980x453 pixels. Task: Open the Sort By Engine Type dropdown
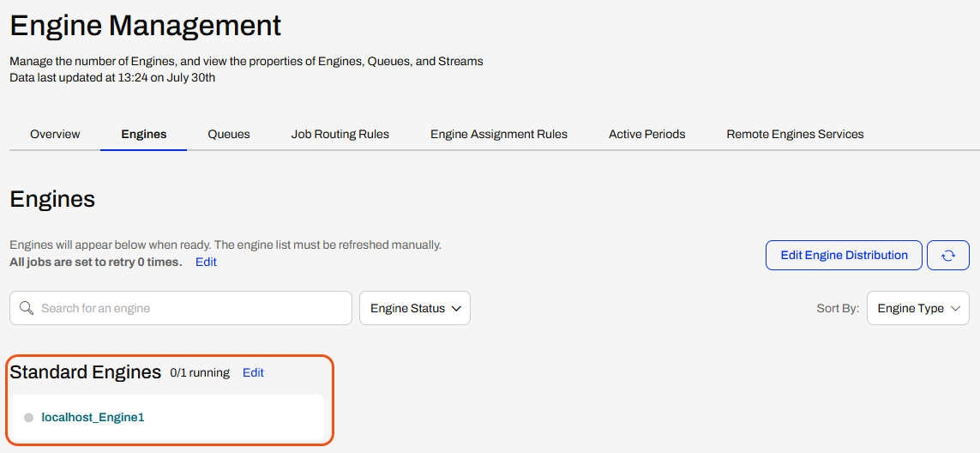point(918,308)
